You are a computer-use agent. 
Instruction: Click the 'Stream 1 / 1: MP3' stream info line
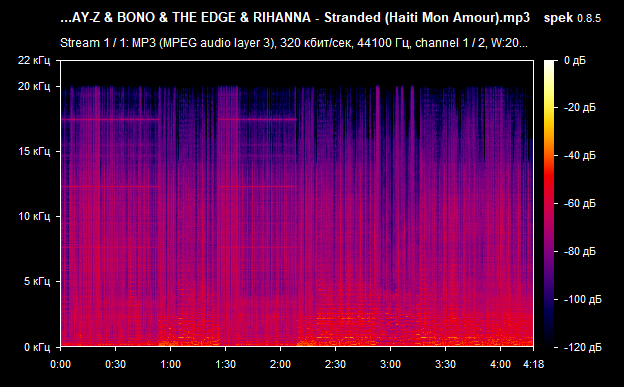(294, 43)
